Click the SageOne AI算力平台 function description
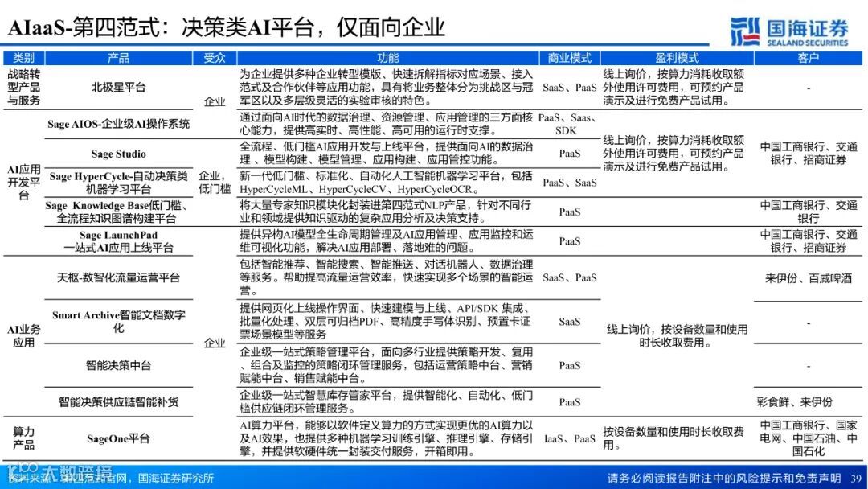The image size is (868, 489). [387, 438]
